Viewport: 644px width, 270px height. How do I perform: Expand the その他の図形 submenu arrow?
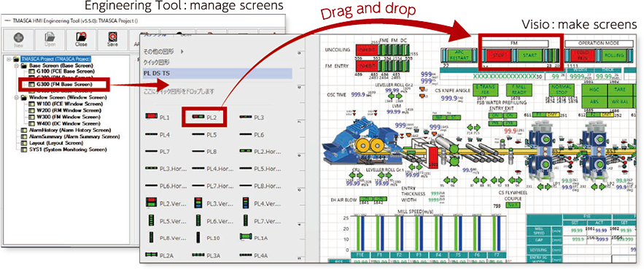pos(182,52)
